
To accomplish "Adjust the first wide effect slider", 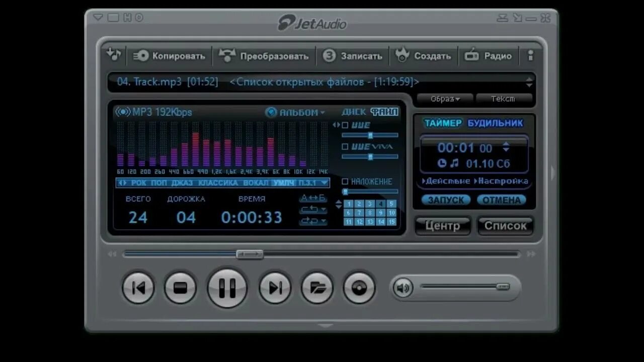I will (370, 135).
